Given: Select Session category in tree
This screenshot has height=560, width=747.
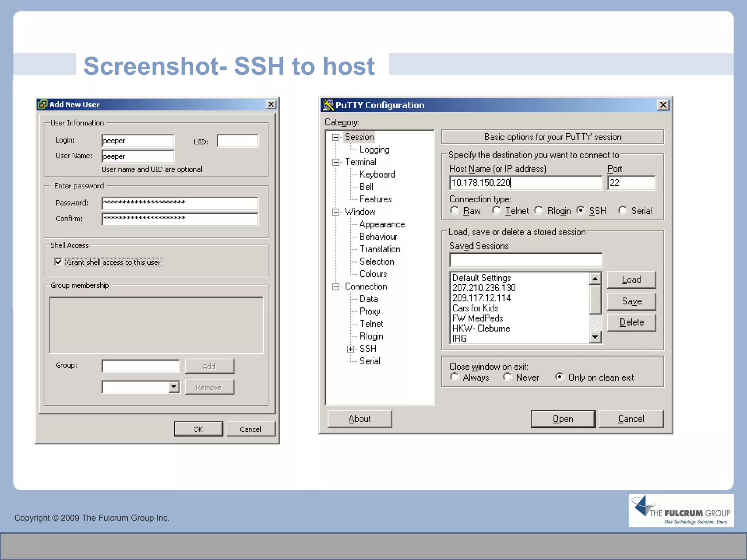Looking at the screenshot, I should coord(359,137).
